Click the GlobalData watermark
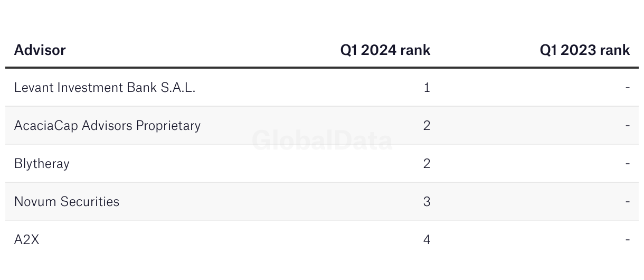The width and height of the screenshot is (644, 280). 322,141
